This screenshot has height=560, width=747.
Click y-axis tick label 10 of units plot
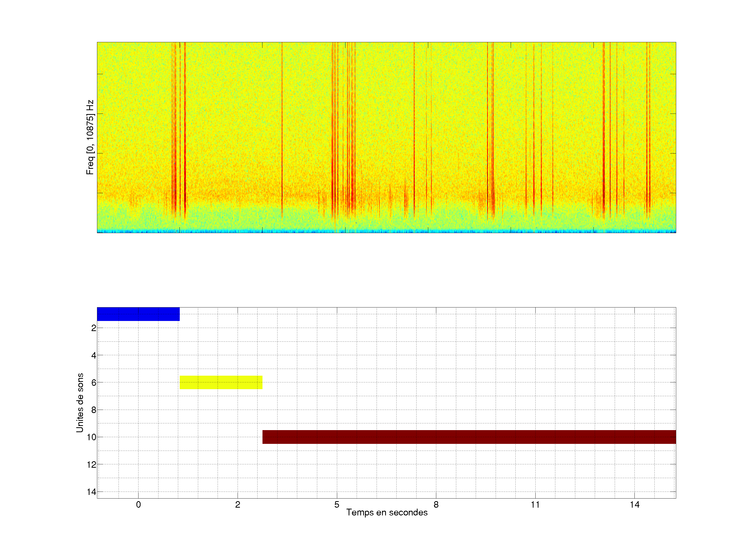pos(92,437)
